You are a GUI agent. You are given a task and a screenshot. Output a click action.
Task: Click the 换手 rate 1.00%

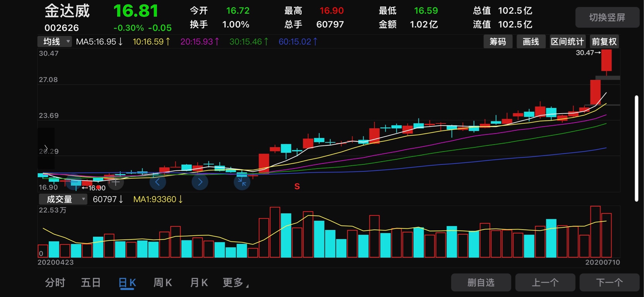tap(236, 25)
